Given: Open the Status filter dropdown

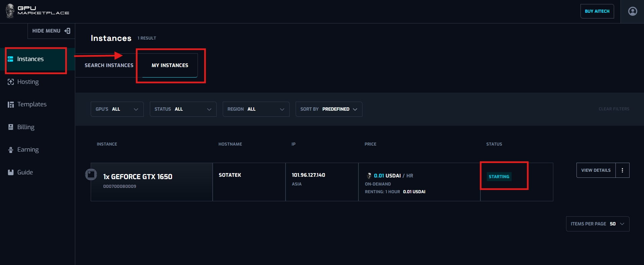Looking at the screenshot, I should coord(183,109).
